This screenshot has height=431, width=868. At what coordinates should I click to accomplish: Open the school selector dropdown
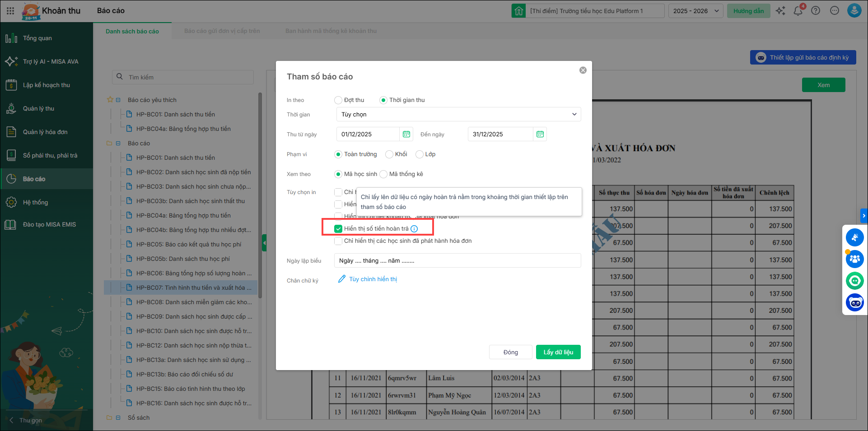[588, 11]
